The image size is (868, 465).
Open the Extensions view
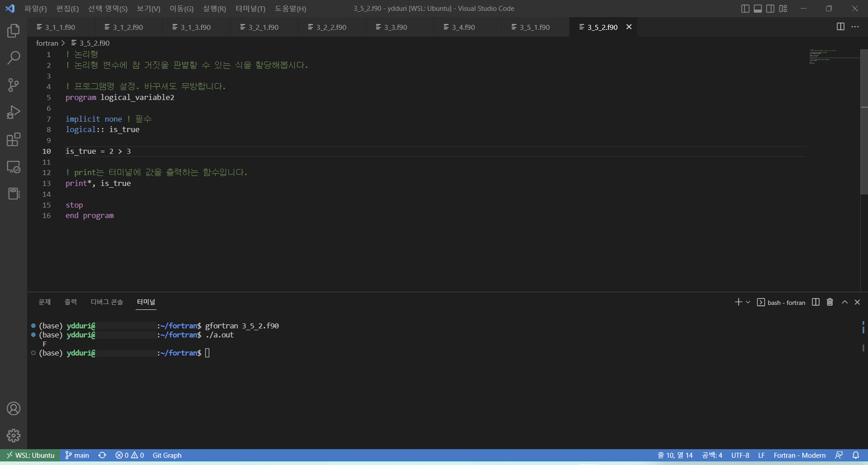(13, 139)
